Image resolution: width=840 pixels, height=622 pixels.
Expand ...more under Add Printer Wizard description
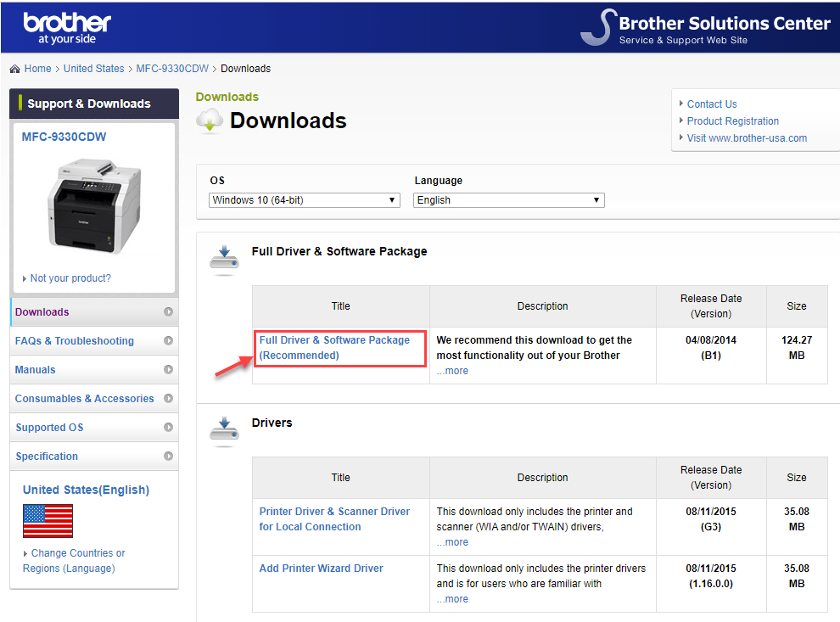452,599
